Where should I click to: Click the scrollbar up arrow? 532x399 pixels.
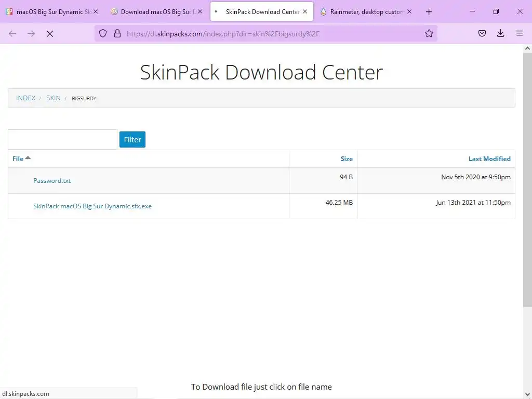tap(527, 48)
